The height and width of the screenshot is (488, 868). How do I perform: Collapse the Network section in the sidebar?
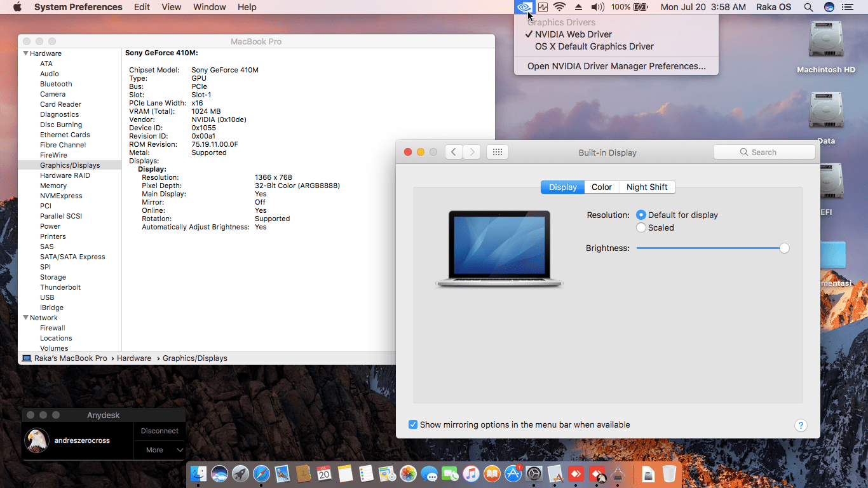point(26,318)
